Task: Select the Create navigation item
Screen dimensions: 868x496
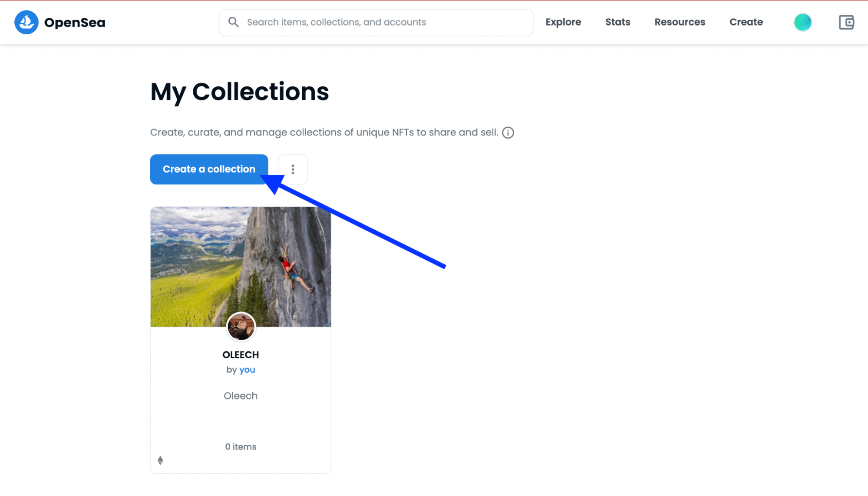Action: pyautogui.click(x=746, y=22)
